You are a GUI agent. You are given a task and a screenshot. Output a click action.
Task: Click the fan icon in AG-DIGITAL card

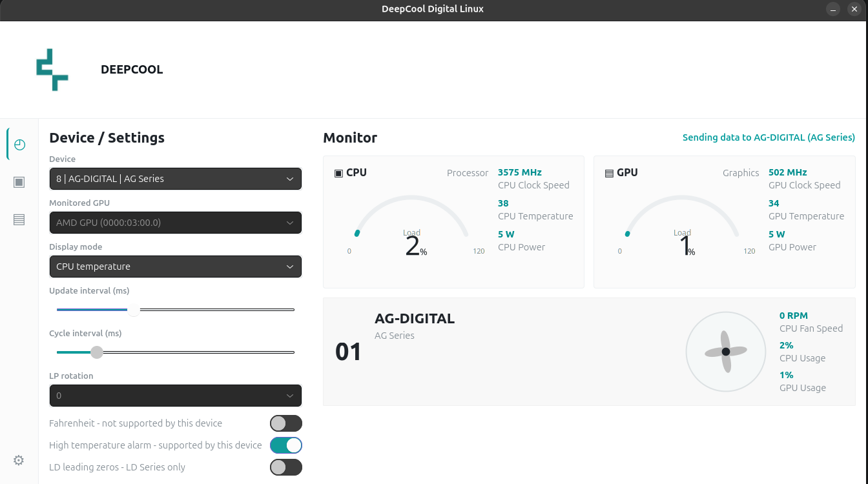tap(726, 352)
